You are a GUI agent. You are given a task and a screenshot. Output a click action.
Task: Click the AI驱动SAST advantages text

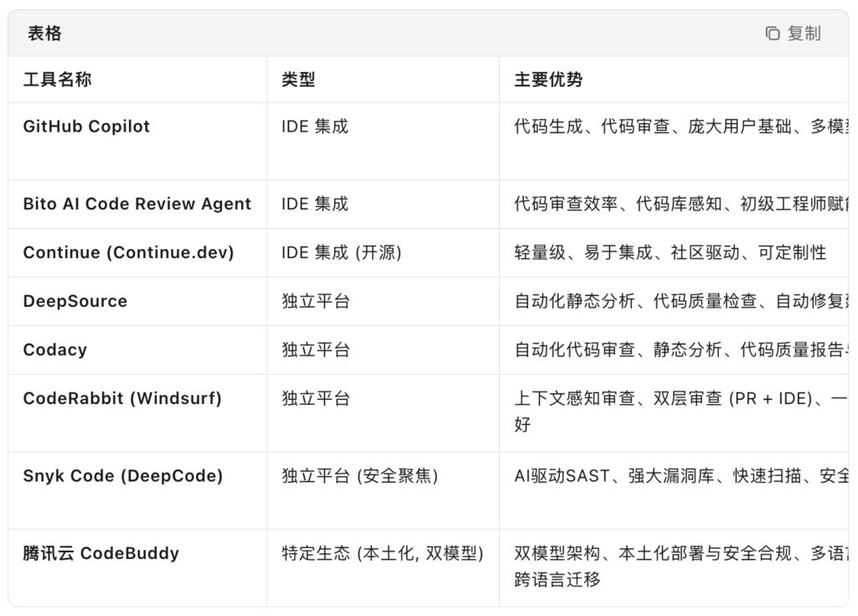tap(681, 476)
